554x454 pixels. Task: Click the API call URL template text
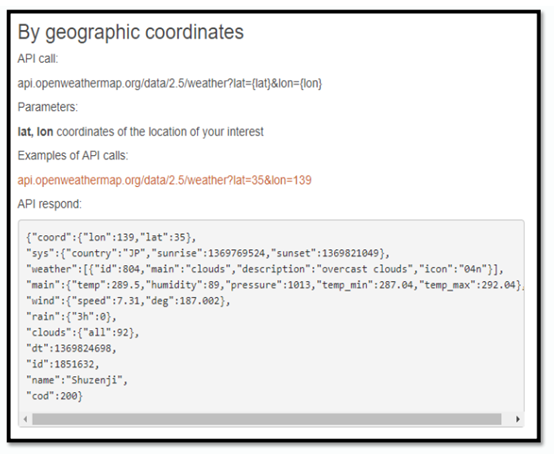[x=170, y=84]
